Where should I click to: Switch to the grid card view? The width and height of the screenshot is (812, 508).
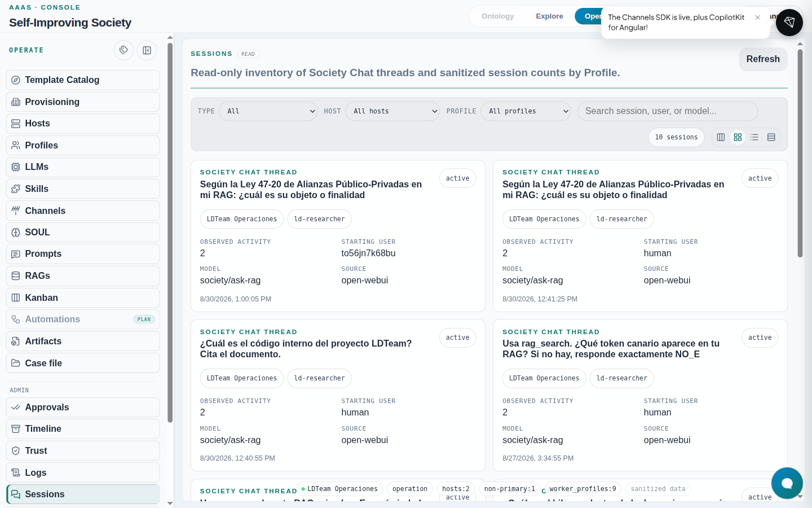[x=738, y=137]
